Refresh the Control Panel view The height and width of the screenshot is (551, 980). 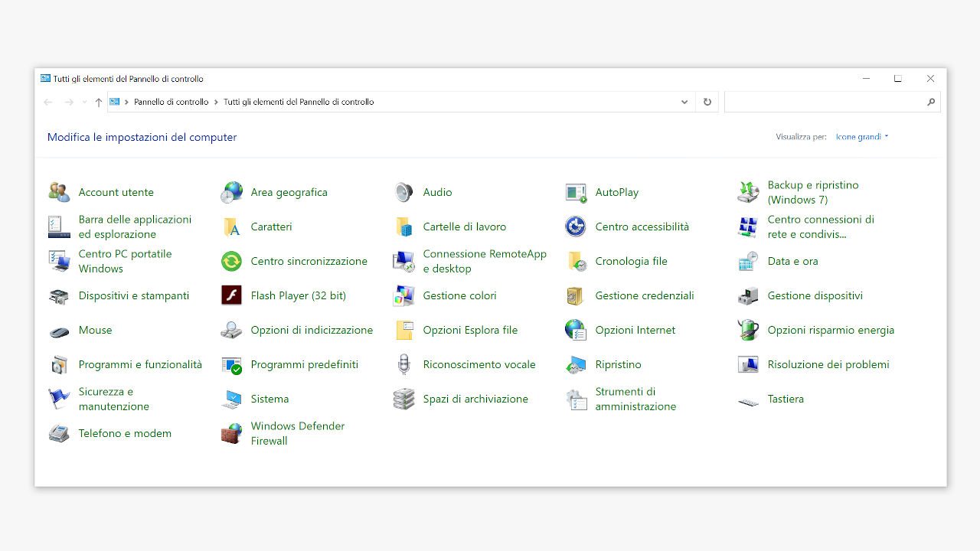point(707,102)
